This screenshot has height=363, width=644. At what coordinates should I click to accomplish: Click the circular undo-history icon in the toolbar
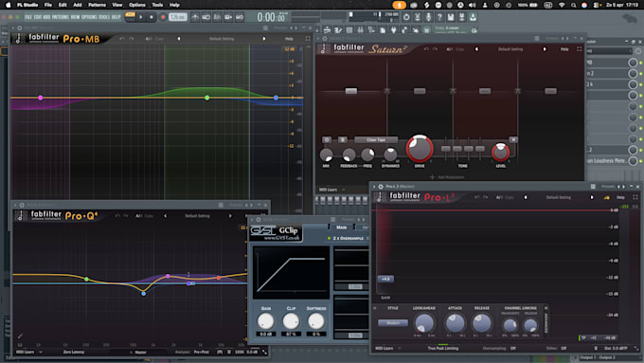pyautogui.click(x=406, y=17)
